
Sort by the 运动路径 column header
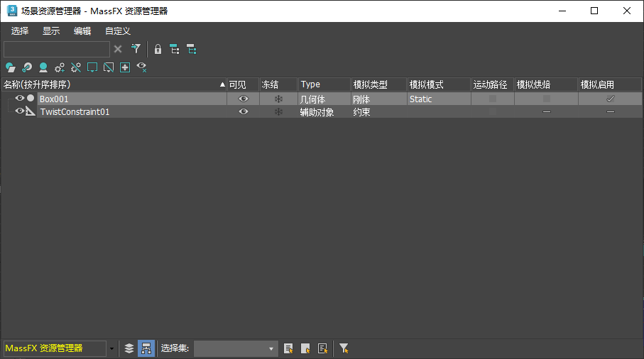tap(493, 84)
